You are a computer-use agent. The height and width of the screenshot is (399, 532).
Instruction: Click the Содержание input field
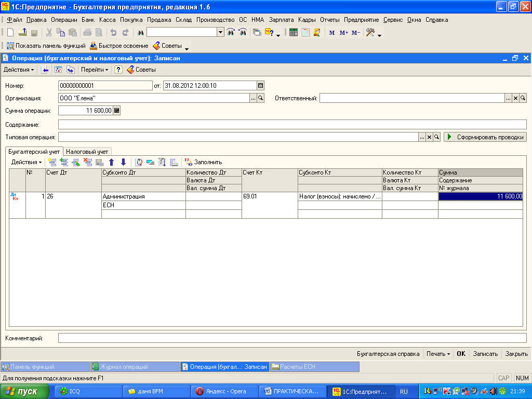(292, 125)
